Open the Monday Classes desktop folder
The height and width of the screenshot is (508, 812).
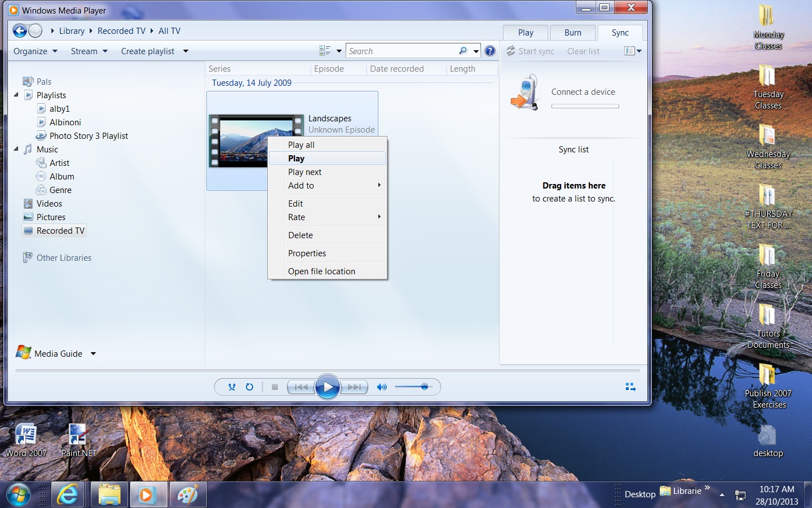click(x=768, y=27)
